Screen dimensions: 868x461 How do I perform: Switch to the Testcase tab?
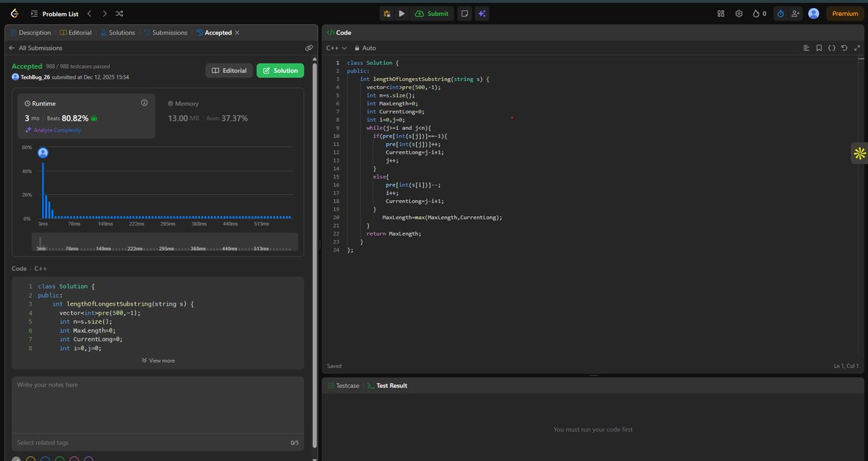tap(344, 385)
